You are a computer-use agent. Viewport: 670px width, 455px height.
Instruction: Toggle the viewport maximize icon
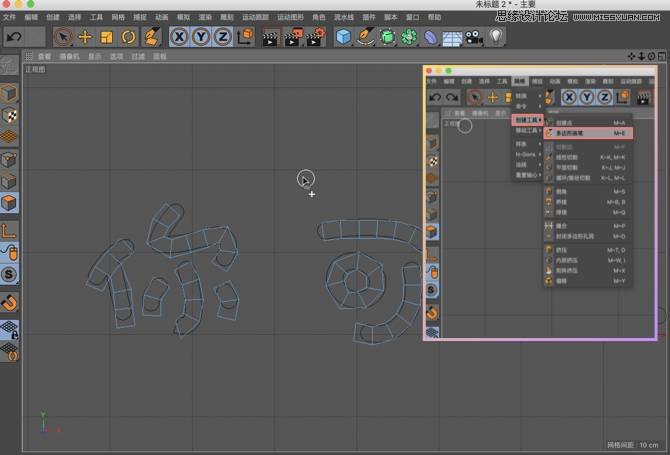[662, 56]
